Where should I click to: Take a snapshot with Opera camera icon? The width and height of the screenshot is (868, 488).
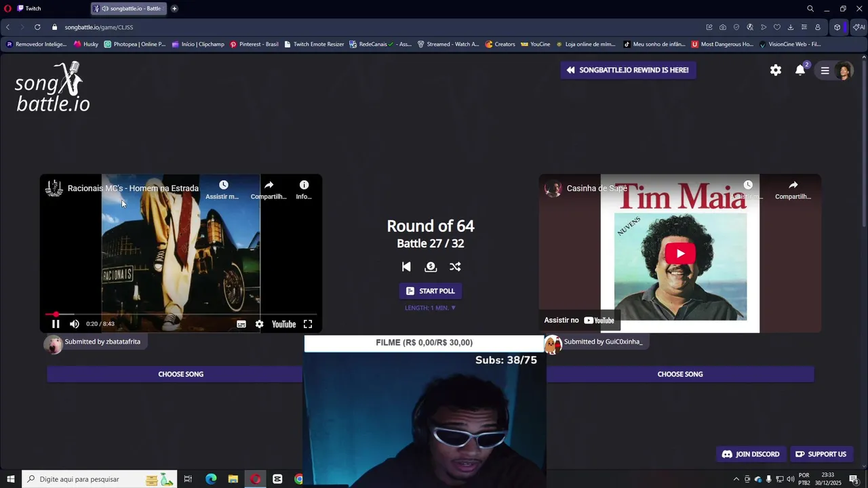coord(723,27)
